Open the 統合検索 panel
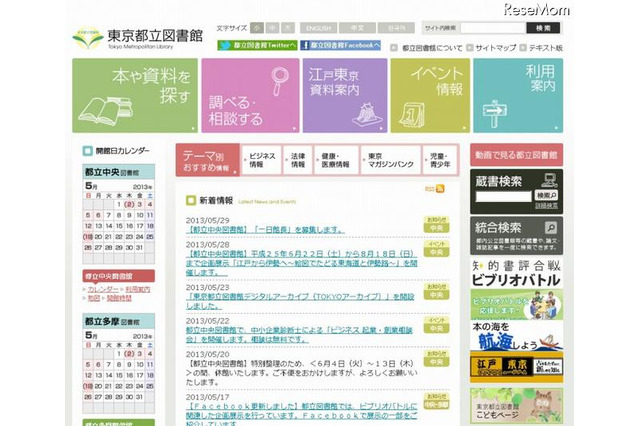The image size is (640, 426). tap(516, 235)
